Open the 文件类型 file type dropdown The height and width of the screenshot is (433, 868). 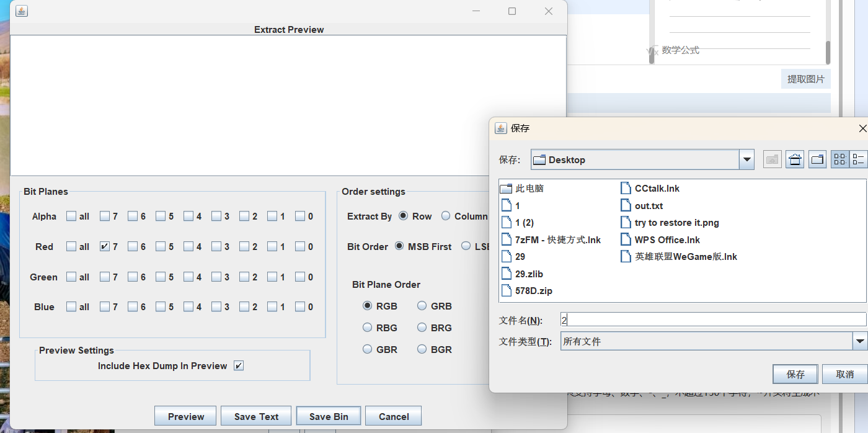click(x=859, y=341)
